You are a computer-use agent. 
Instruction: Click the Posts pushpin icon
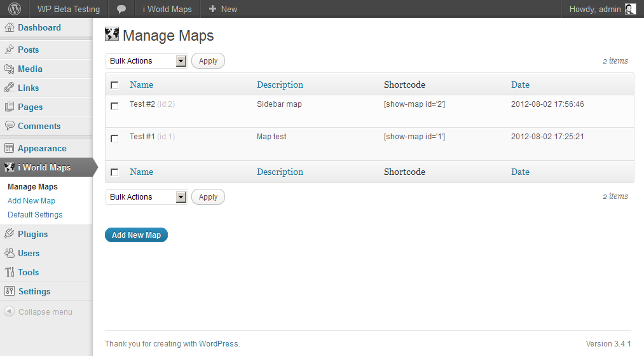(x=10, y=50)
